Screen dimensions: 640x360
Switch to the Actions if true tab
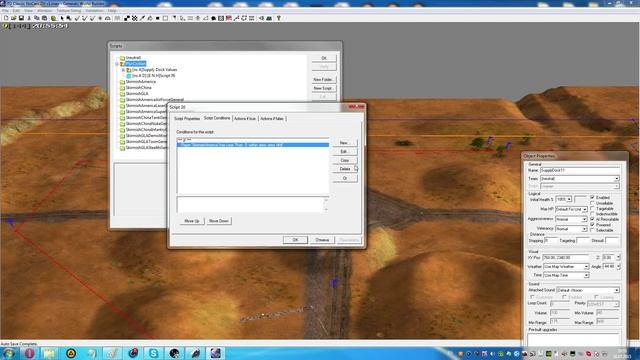245,118
